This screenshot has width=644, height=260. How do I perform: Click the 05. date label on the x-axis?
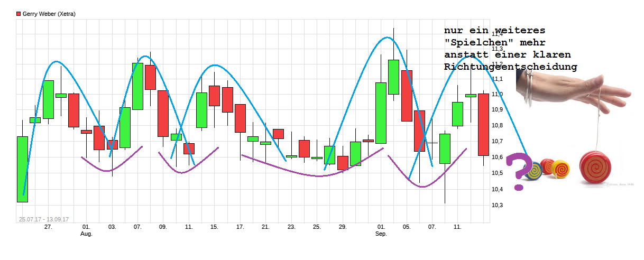pyautogui.click(x=407, y=227)
